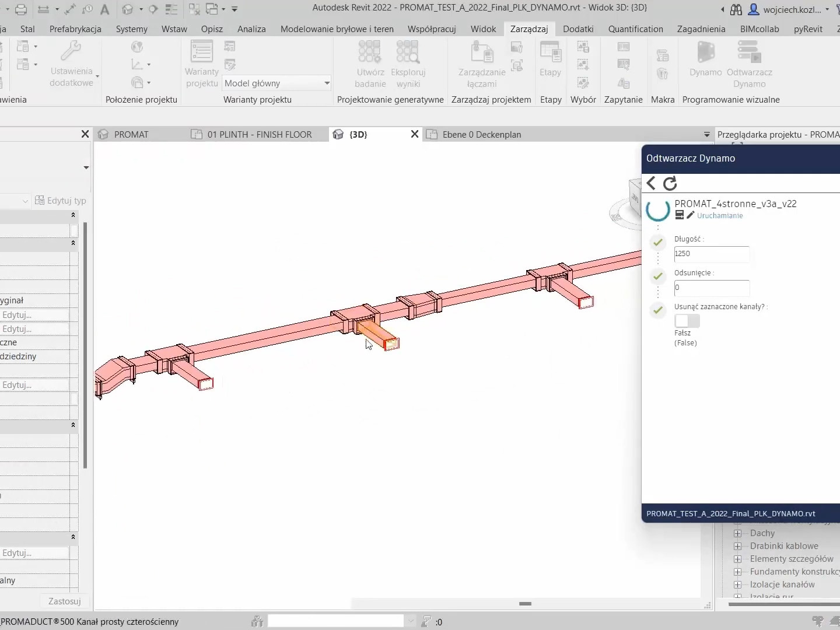Screen dimensions: 840x630
Task: Click the print icon in quick access toolbar
Action: (x=20, y=9)
